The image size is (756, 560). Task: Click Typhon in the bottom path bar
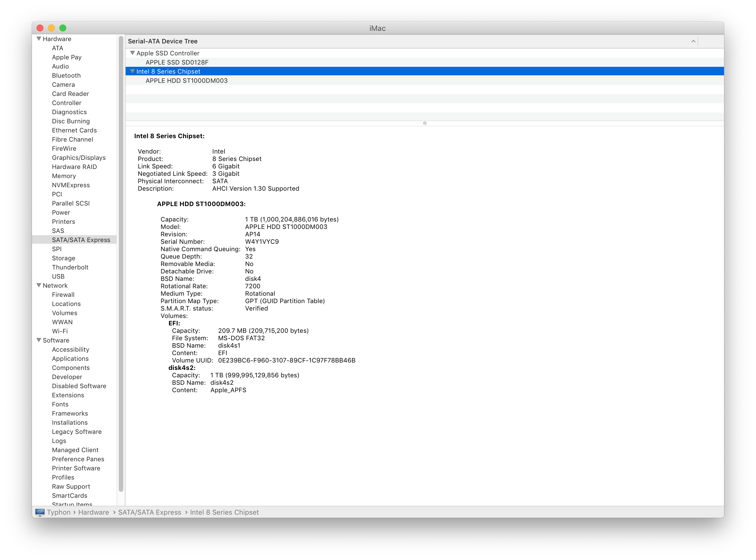pyautogui.click(x=59, y=512)
